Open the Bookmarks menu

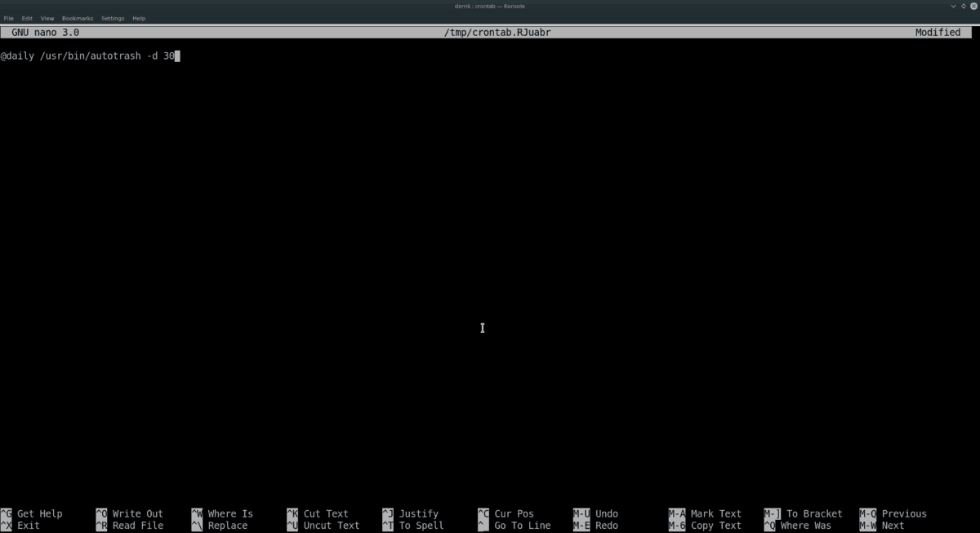77,17
